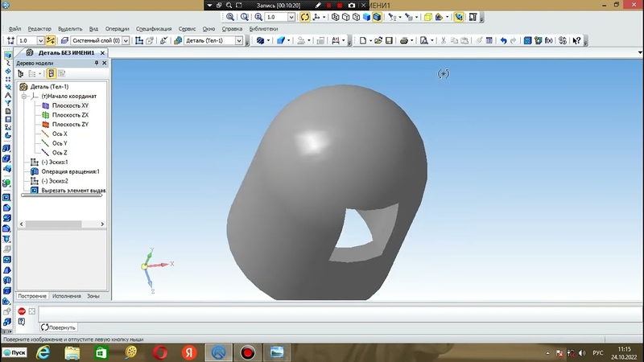Open the system layer dropdown
The height and width of the screenshot is (362, 644).
[x=126, y=40]
